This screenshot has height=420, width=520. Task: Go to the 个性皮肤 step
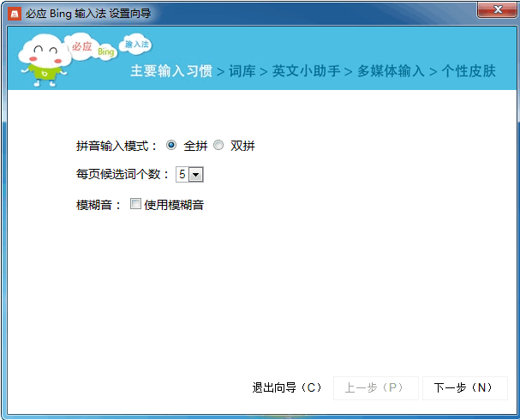[469, 71]
